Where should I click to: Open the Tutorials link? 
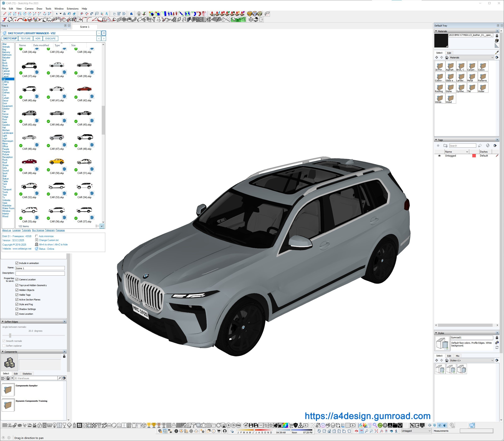(26, 230)
